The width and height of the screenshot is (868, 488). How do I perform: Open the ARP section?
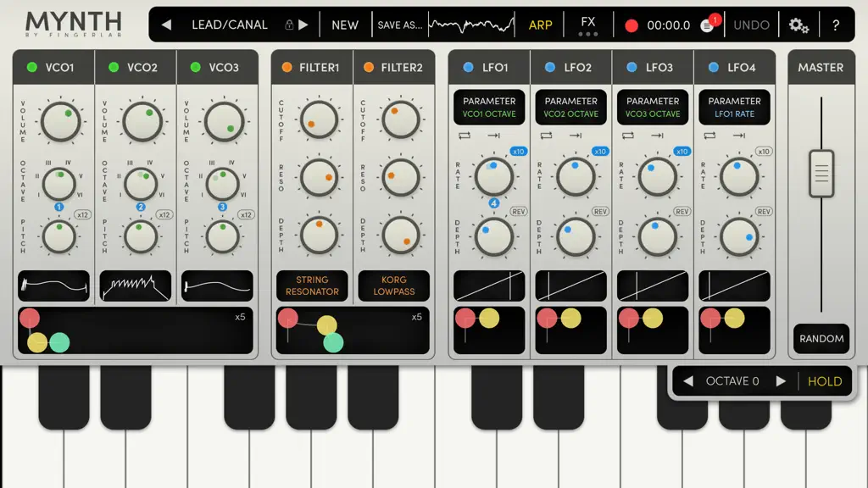(540, 25)
